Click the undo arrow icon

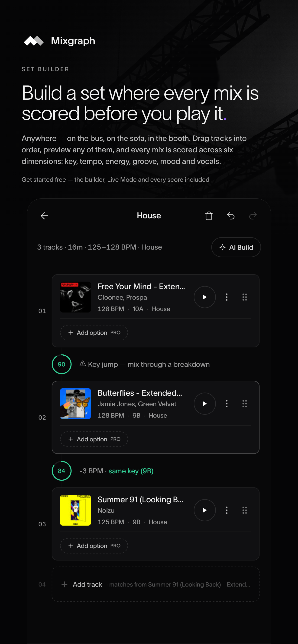(231, 216)
